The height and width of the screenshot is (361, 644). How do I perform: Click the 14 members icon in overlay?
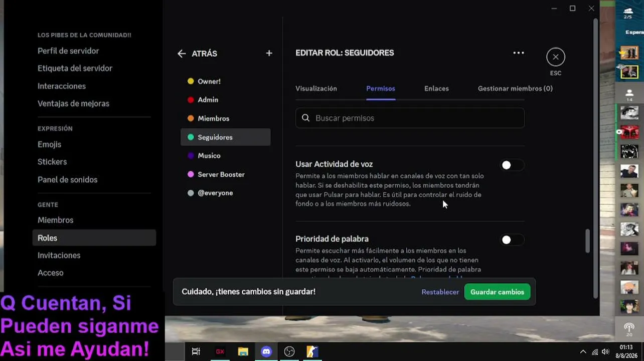pyautogui.click(x=629, y=95)
